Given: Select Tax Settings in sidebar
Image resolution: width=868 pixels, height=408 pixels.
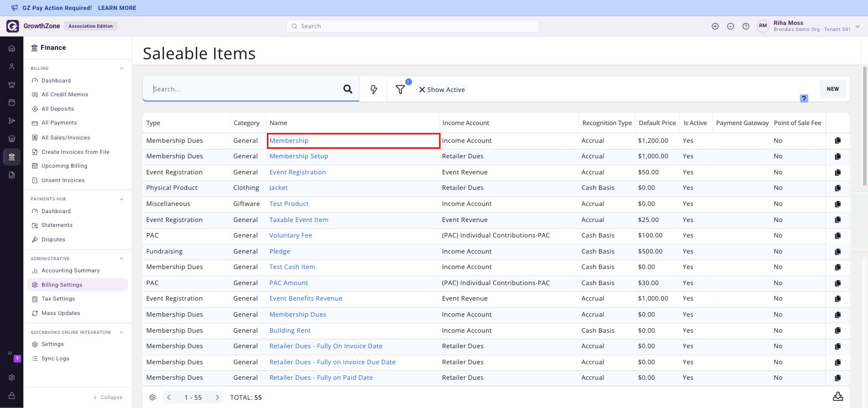Looking at the screenshot, I should 58,299.
